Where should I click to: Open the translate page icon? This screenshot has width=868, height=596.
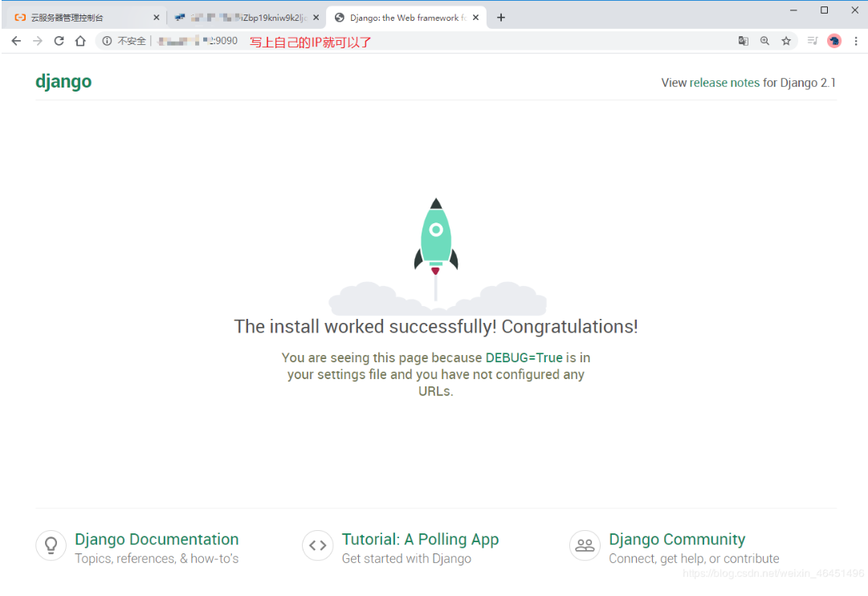coord(744,41)
